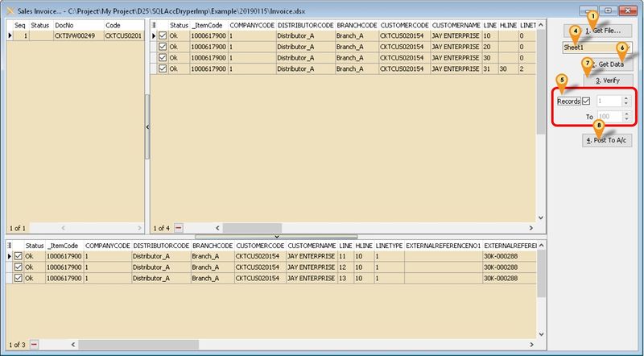Click the red minus delete icon in the bottom grid

[34, 345]
